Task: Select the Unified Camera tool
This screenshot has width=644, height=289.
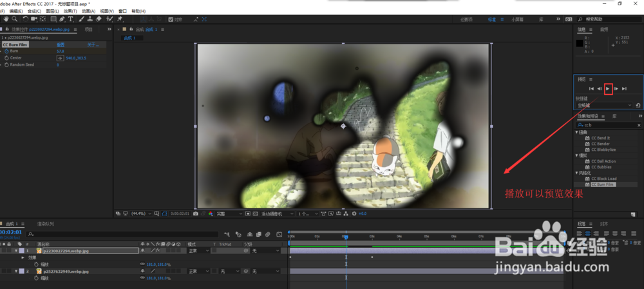Action: [x=33, y=19]
